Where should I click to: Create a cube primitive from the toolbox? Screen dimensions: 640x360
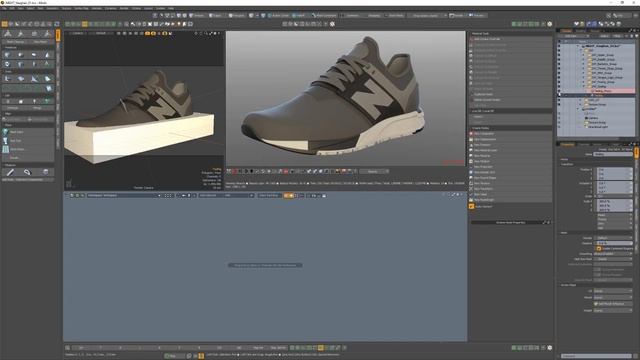[x=8, y=55]
